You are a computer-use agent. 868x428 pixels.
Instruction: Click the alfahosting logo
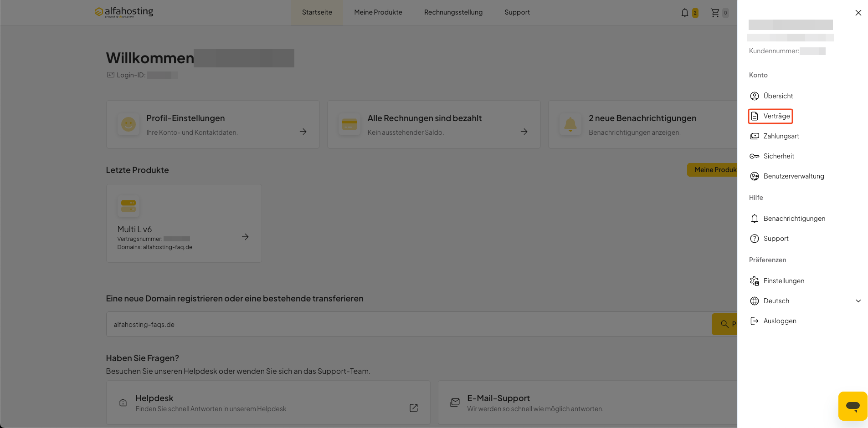124,12
